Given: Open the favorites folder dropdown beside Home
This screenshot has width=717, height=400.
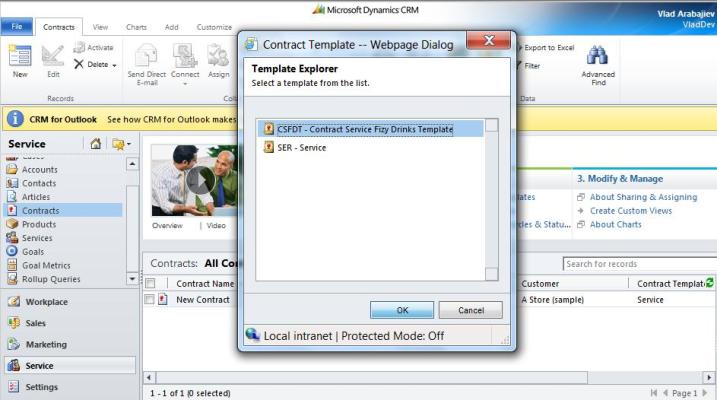Looking at the screenshot, I should click(121, 144).
